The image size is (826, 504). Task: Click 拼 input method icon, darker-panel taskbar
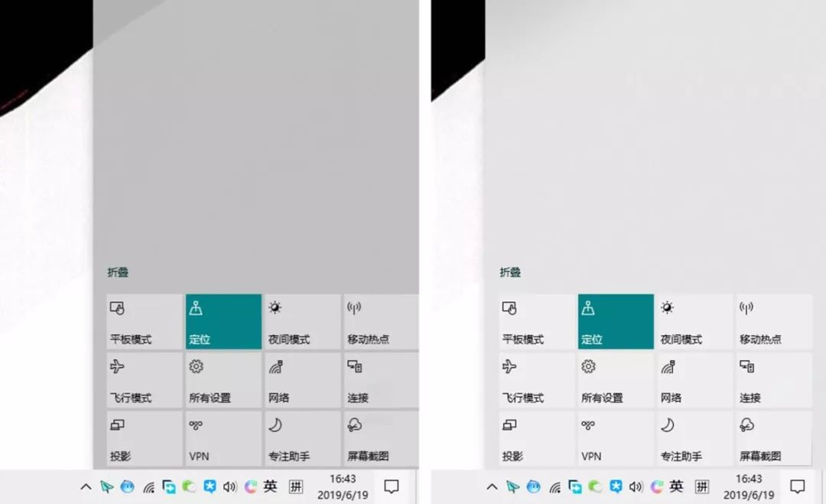[296, 486]
